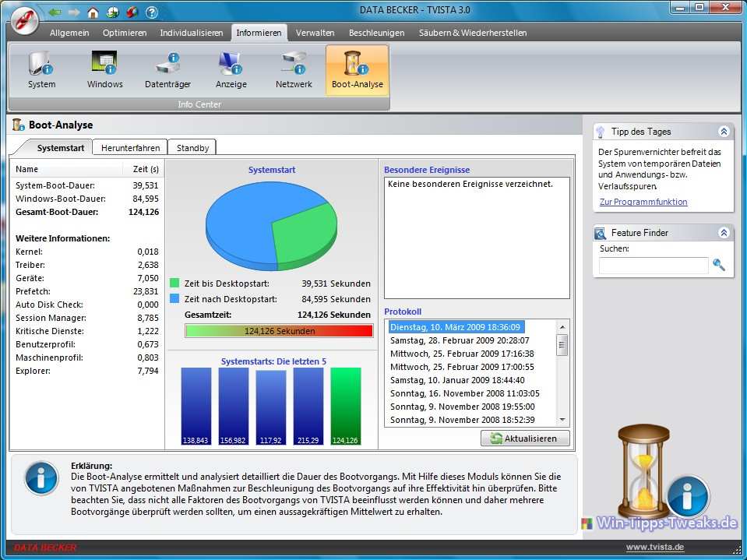The height and width of the screenshot is (560, 747).
Task: Click the Feature Finder search magnifier icon
Action: click(x=718, y=264)
